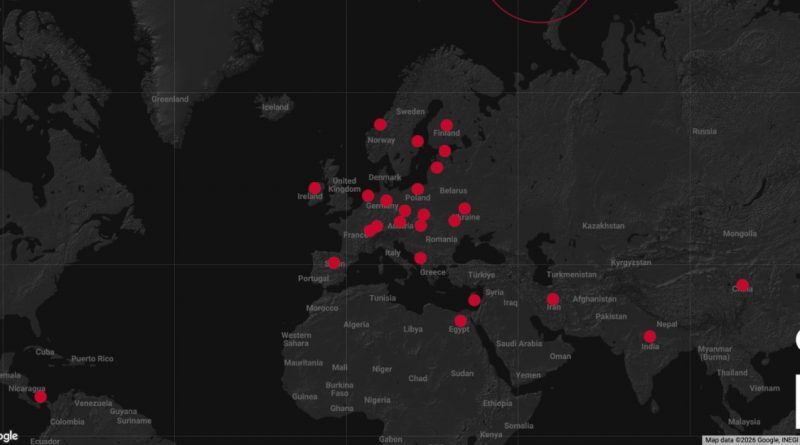The height and width of the screenshot is (445, 800).
Task: Click the red marker on Ukraine
Action: coord(464,209)
